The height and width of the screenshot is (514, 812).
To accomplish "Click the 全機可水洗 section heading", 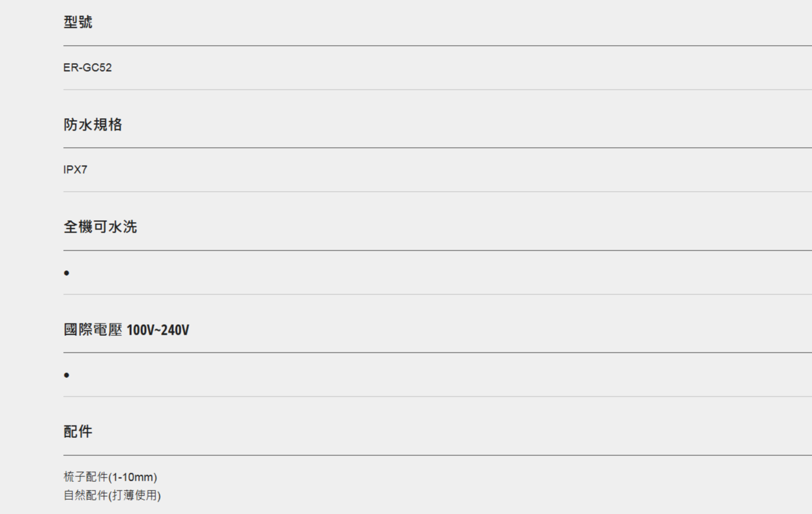I will click(x=100, y=227).
